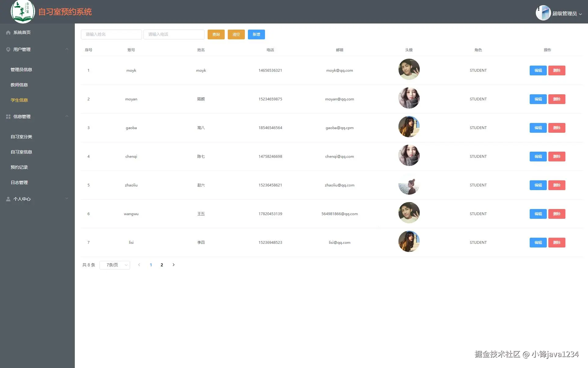The height and width of the screenshot is (368, 588).
Task: Go to the previous page arrow
Action: [x=139, y=265]
